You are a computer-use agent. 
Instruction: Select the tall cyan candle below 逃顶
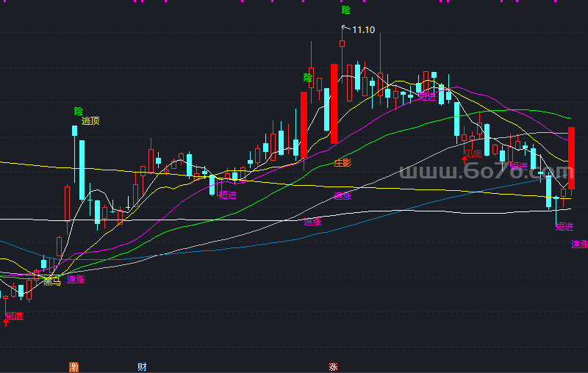point(82,170)
